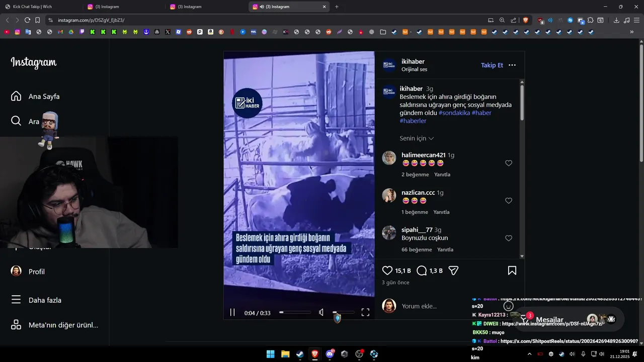Viewport: 644px width, 362px height.
Task: Click the #sondakika hashtag
Action: click(x=454, y=113)
